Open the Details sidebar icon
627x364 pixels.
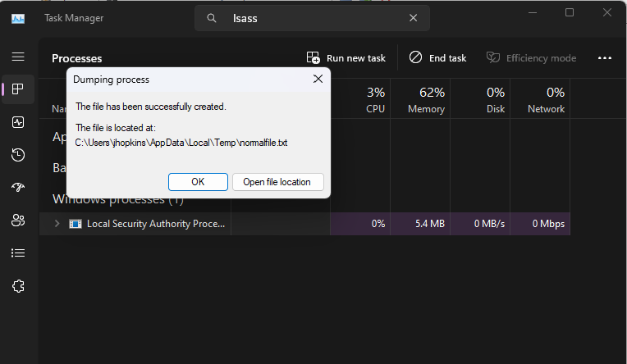(x=18, y=253)
